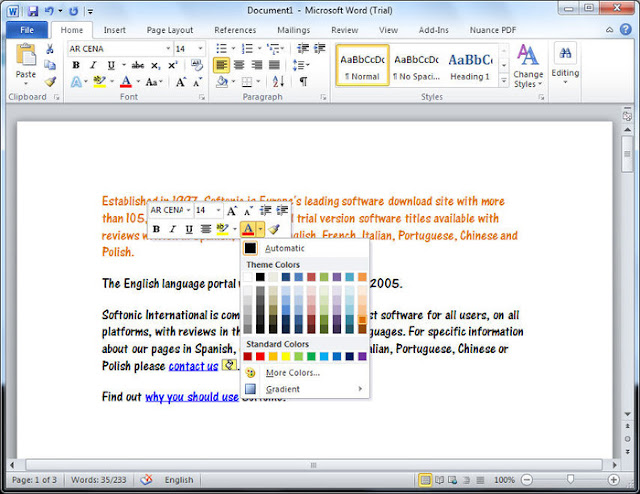Click Grow Font on the mini toolbar
The height and width of the screenshot is (494, 640).
tap(232, 211)
